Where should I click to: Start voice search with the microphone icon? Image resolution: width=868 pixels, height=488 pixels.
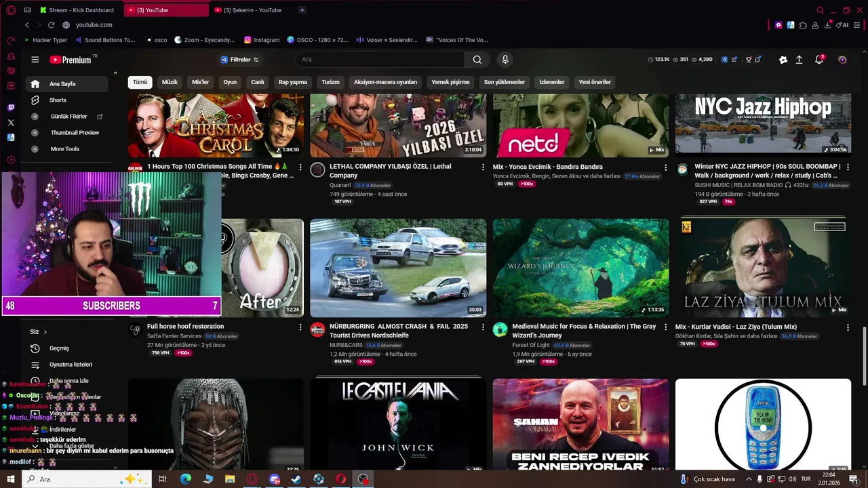pos(505,60)
